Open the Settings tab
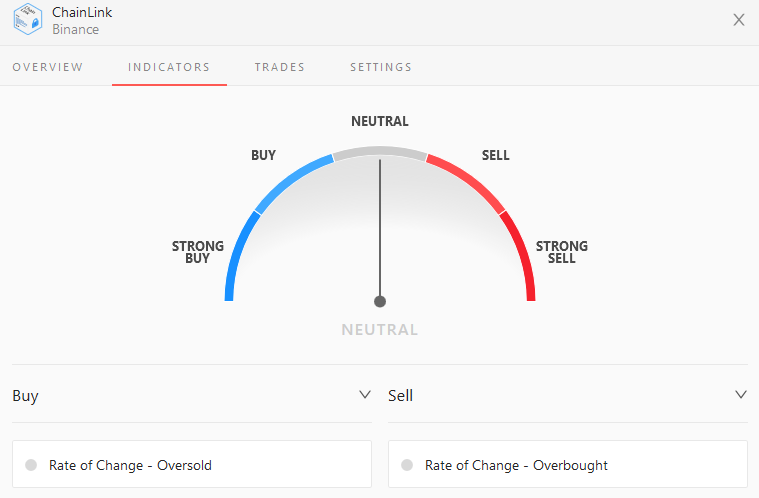Viewport: 759px width, 498px height. (x=381, y=67)
